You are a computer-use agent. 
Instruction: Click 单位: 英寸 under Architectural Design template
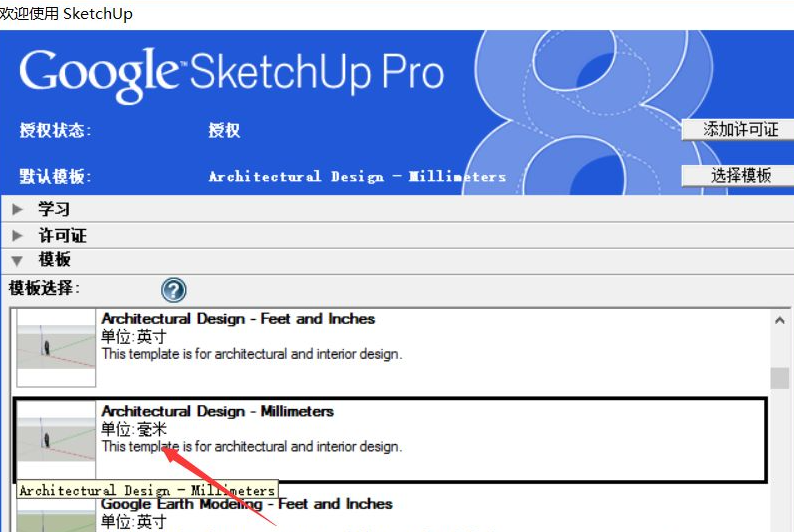tap(134, 337)
